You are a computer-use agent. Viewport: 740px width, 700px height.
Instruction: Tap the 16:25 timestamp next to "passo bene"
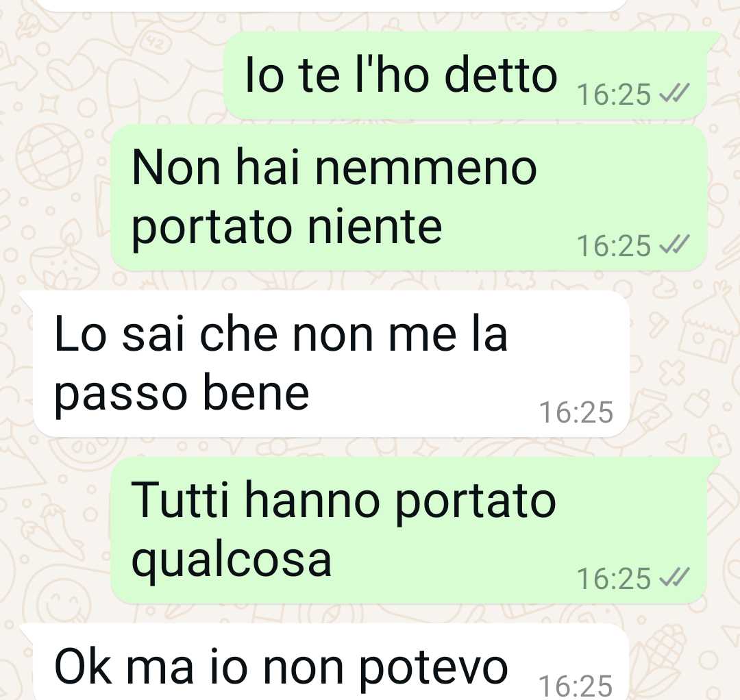(x=576, y=412)
